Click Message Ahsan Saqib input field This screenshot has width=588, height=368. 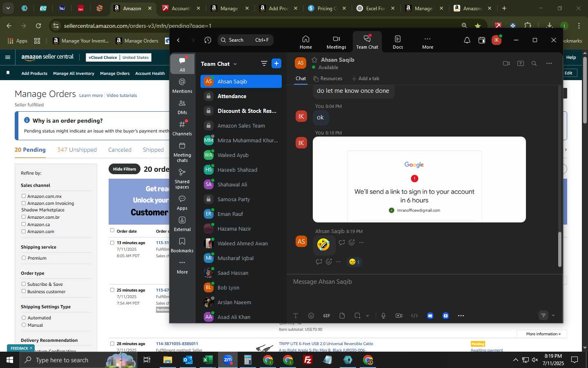pos(425,282)
